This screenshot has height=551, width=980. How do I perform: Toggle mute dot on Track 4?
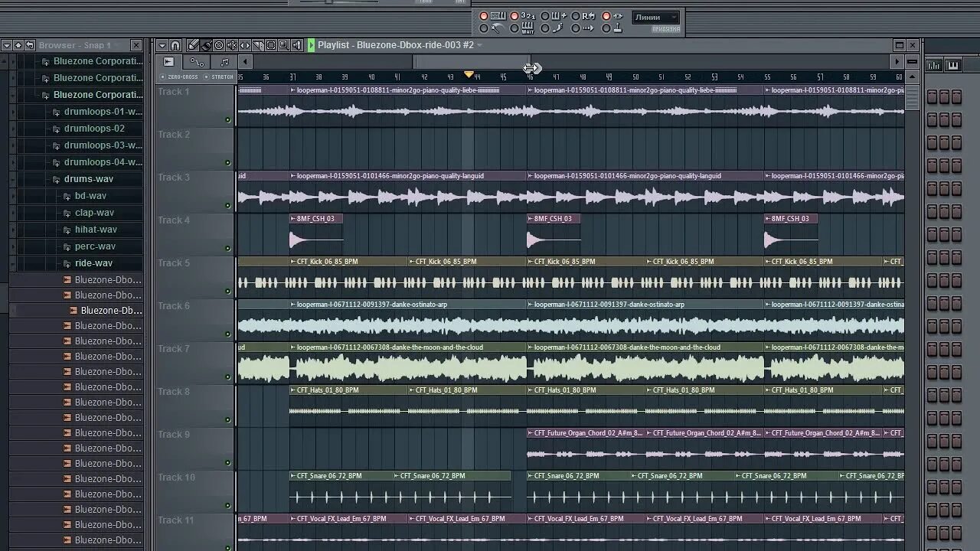click(227, 248)
